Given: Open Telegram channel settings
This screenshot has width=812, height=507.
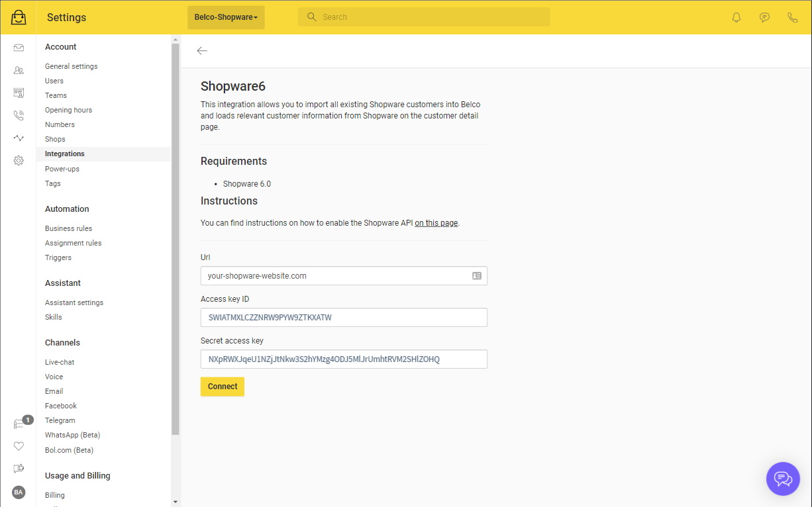Looking at the screenshot, I should click(x=60, y=420).
